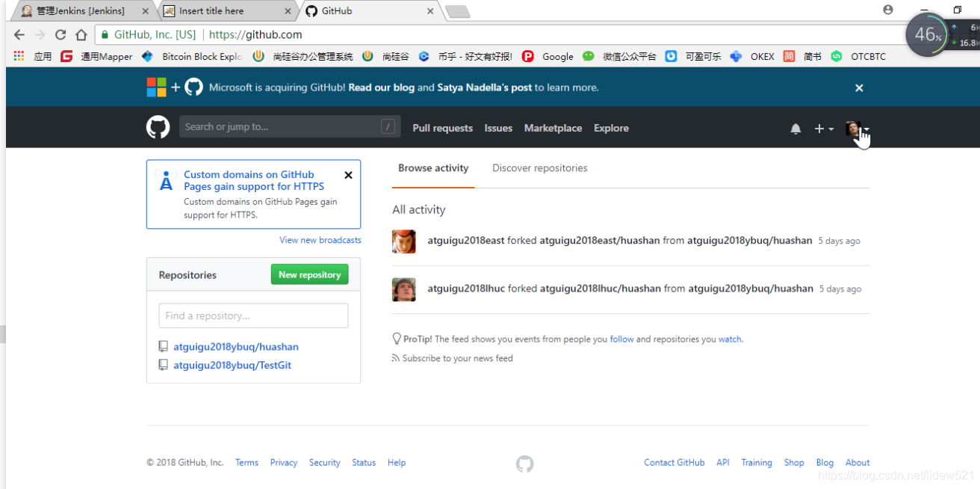Screen dimensions: 980x489
Task: Open the footer Privacy link
Action: tap(284, 462)
